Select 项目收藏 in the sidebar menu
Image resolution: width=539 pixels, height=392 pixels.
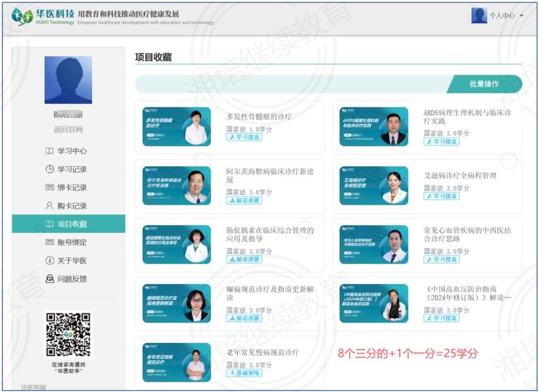point(72,224)
